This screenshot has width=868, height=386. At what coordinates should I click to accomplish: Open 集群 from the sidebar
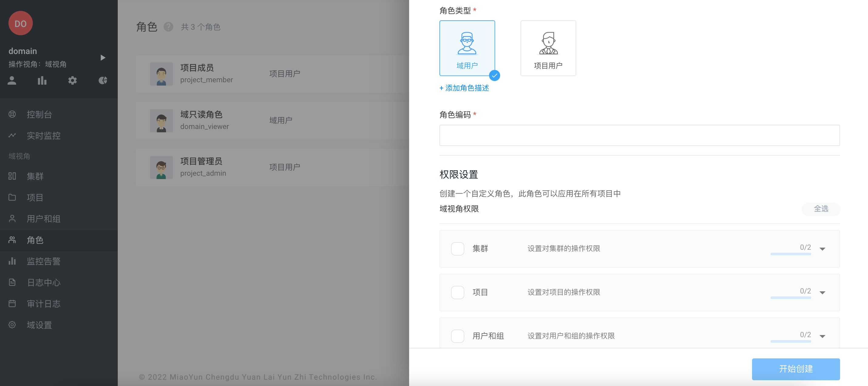(35, 176)
